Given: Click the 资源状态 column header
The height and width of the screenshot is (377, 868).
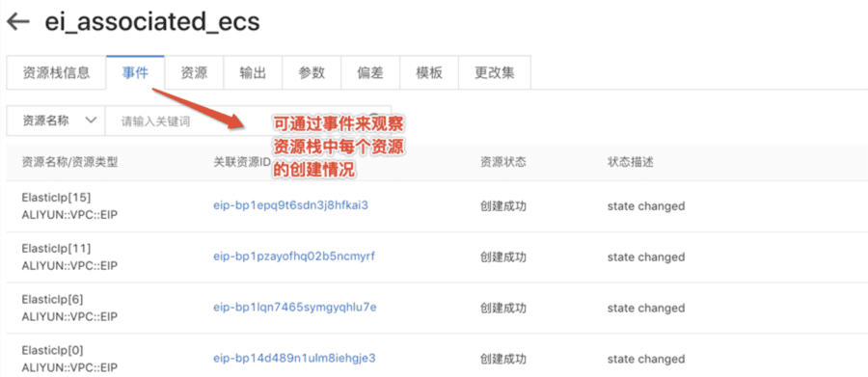Looking at the screenshot, I should [x=502, y=163].
